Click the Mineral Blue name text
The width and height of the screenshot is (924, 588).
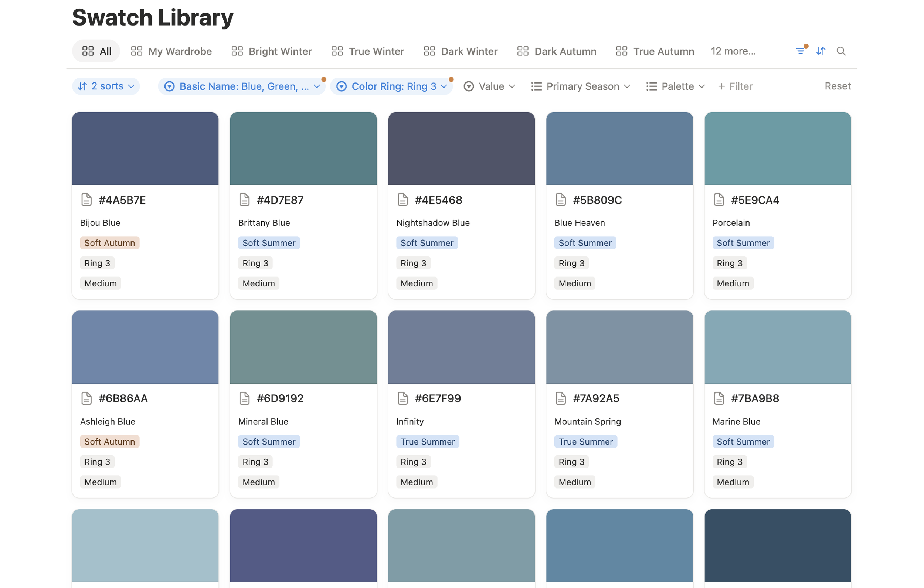pos(263,421)
